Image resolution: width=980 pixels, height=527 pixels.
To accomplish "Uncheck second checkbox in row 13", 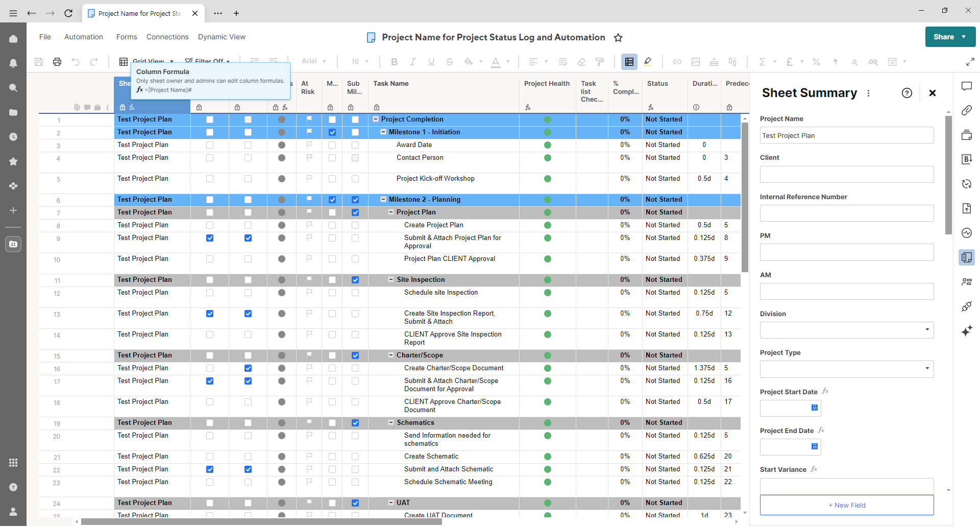I will click(248, 314).
